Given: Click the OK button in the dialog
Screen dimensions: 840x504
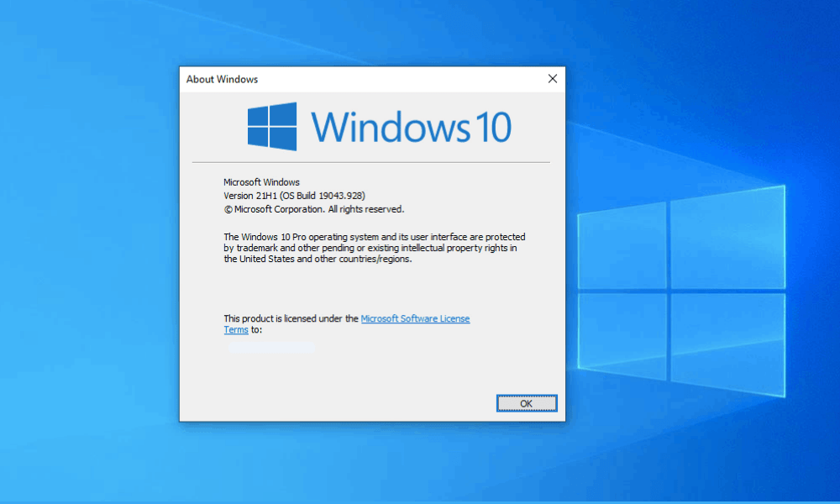Looking at the screenshot, I should pos(526,403).
